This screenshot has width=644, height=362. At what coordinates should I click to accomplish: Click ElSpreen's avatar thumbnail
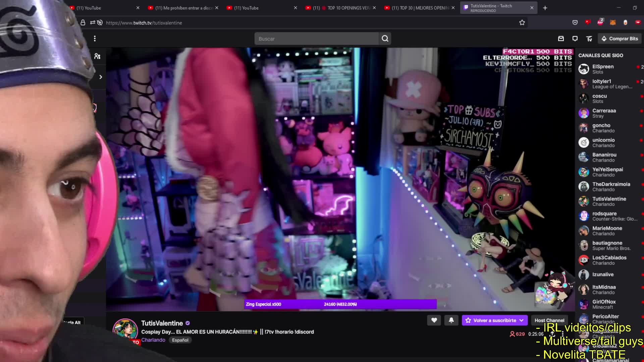pos(584,69)
